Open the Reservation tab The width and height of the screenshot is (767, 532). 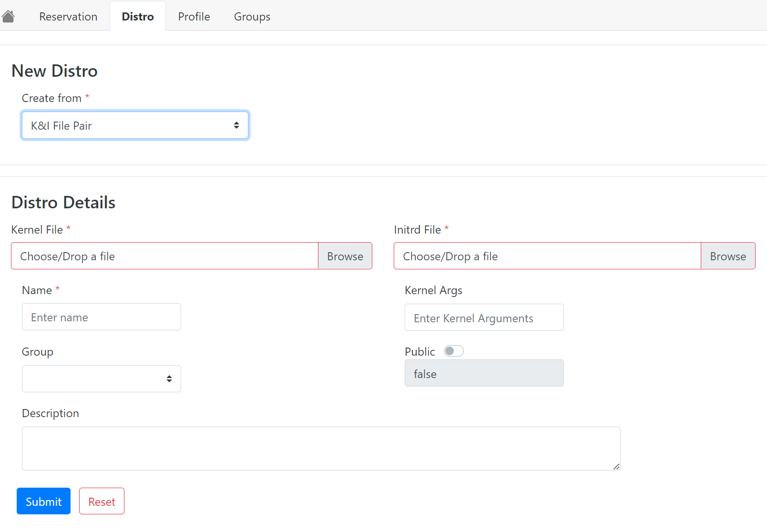coord(68,17)
